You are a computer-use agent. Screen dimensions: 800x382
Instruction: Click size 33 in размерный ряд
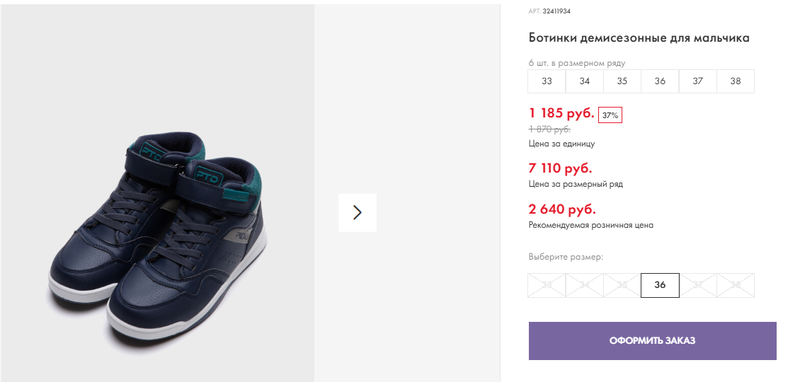[546, 81]
